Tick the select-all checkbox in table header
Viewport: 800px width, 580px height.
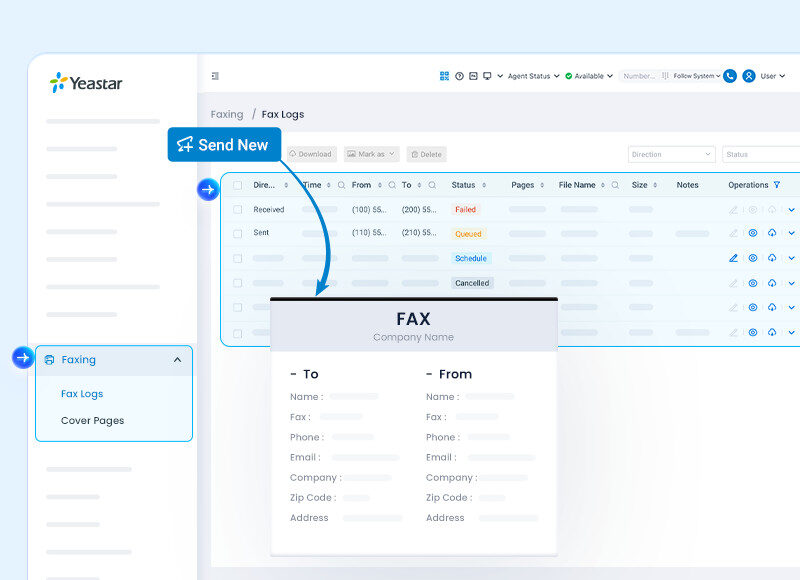238,185
